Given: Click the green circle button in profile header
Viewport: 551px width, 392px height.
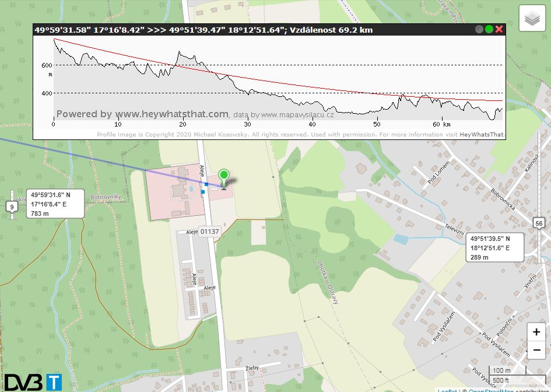Looking at the screenshot, I should coord(489,30).
